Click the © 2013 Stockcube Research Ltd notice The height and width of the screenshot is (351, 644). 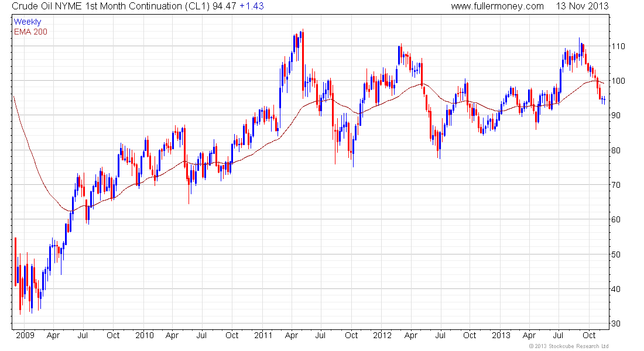(569, 346)
